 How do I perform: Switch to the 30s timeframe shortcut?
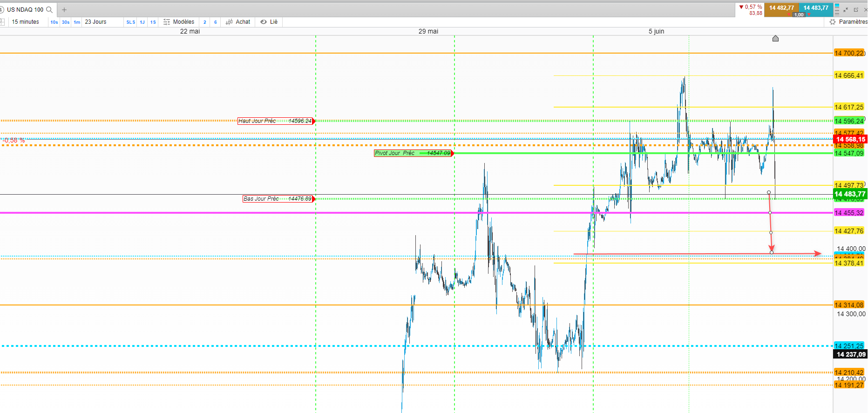coord(66,22)
